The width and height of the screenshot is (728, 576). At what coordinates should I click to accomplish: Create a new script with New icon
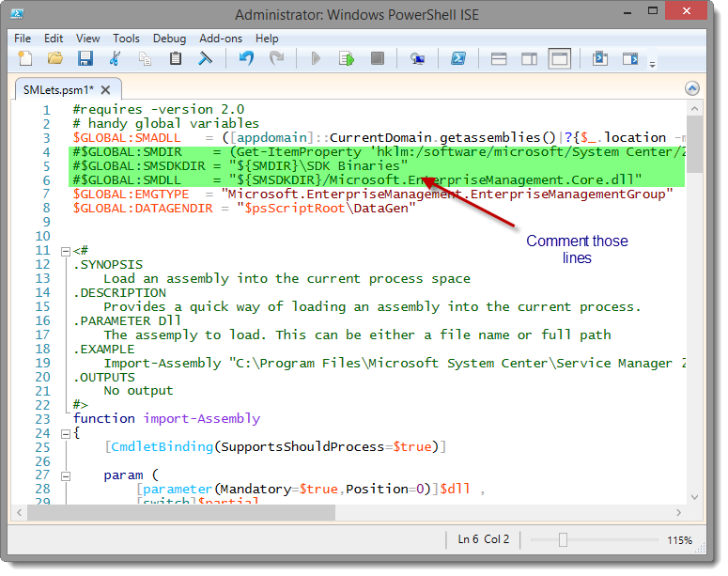pos(25,58)
